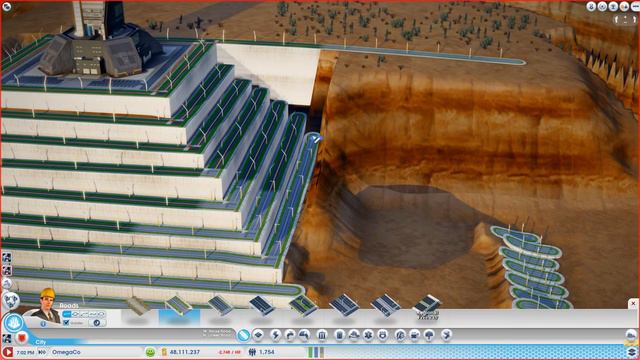640x360 pixels.
Task: Open the Health services menu
Action: [x=368, y=335]
